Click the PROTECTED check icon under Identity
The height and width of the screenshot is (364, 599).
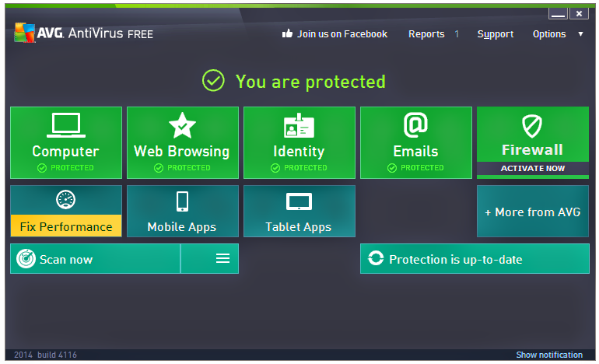[275, 168]
